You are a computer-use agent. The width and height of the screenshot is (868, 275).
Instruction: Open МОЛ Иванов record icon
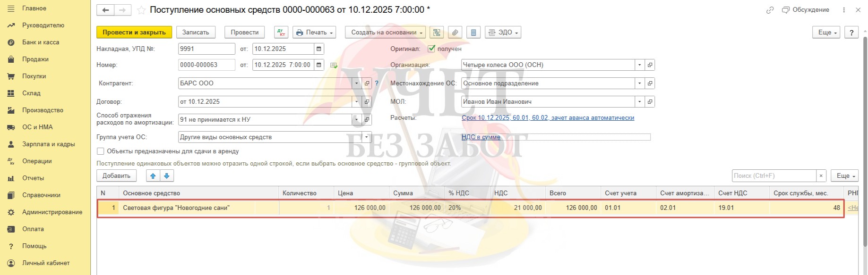650,101
